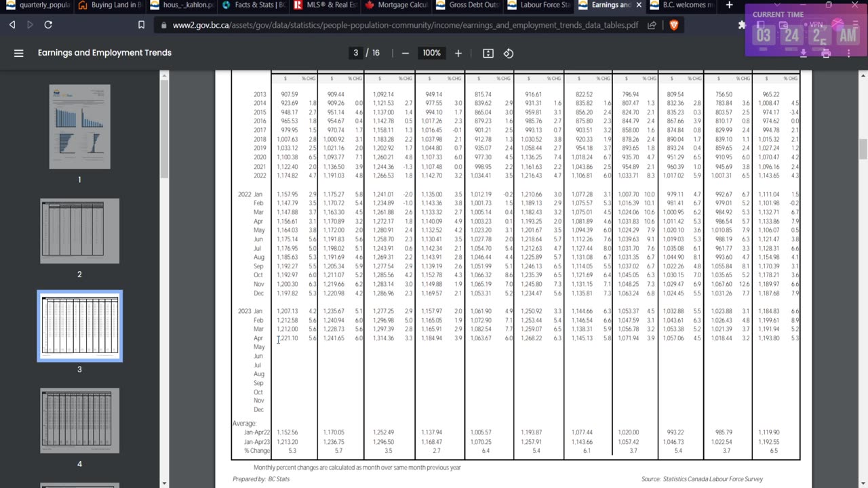
Task: Open a new browser tab
Action: tap(729, 5)
